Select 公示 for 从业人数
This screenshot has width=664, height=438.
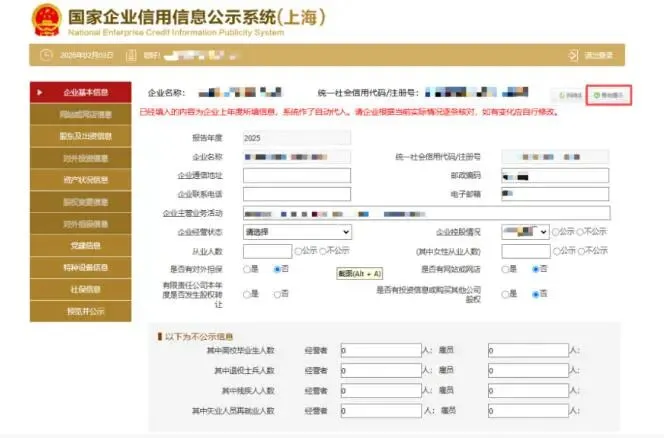tap(298, 251)
